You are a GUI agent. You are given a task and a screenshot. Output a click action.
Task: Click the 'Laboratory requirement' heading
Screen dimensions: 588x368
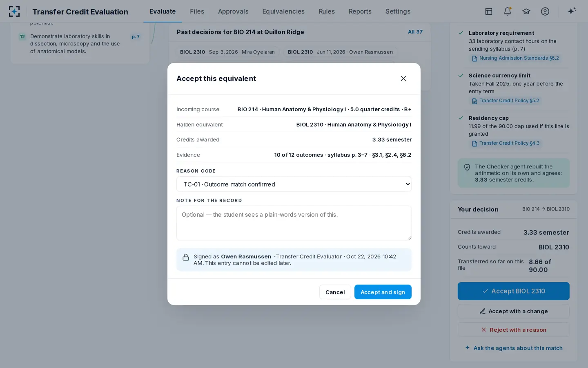click(501, 33)
